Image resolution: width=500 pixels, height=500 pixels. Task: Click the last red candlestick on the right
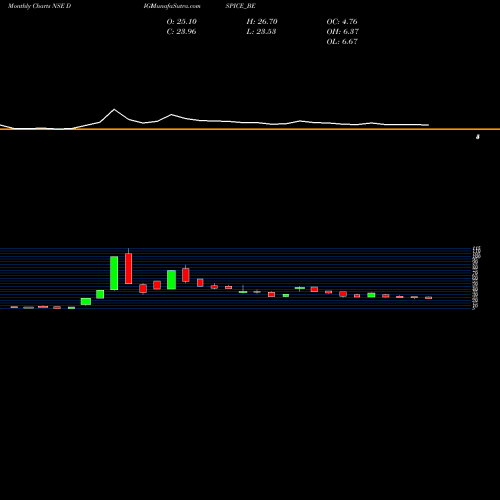click(x=428, y=298)
